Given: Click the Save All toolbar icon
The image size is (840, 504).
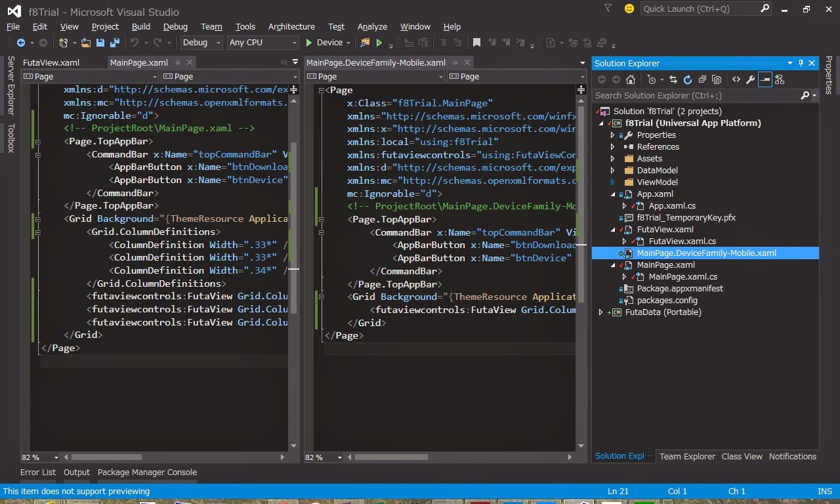Looking at the screenshot, I should (x=114, y=43).
